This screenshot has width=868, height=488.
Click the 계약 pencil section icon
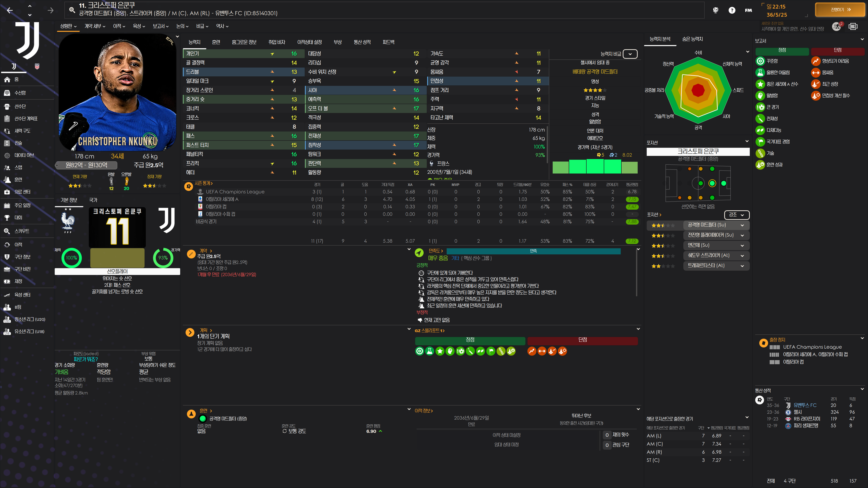[x=191, y=253]
